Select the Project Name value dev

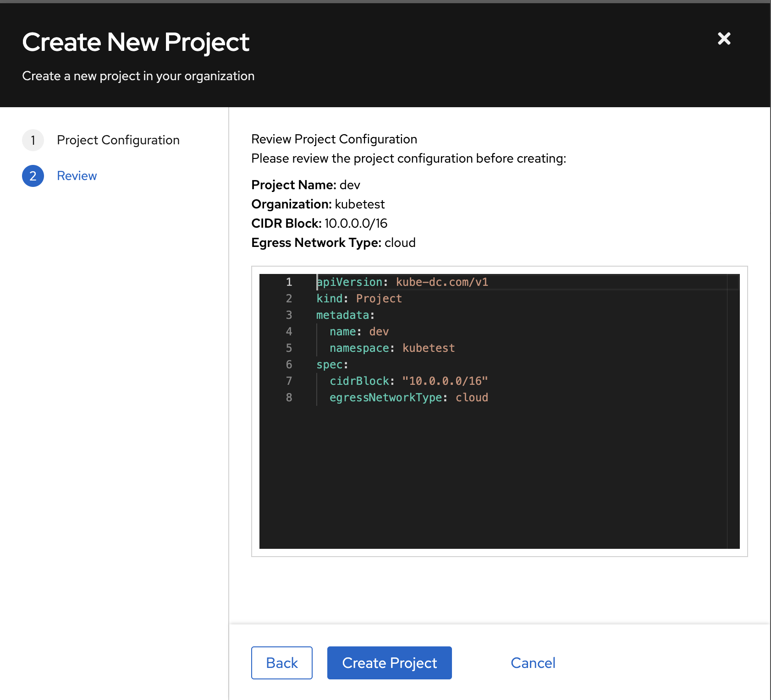350,185
